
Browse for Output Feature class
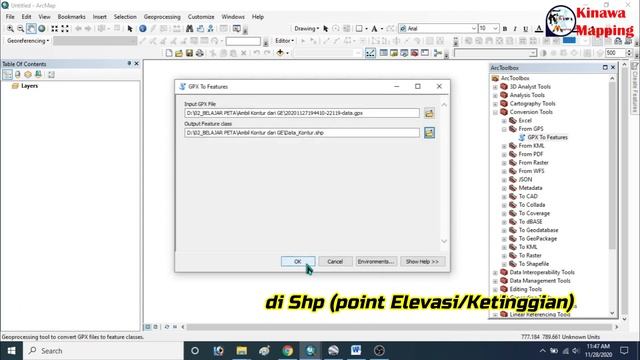[x=429, y=133]
